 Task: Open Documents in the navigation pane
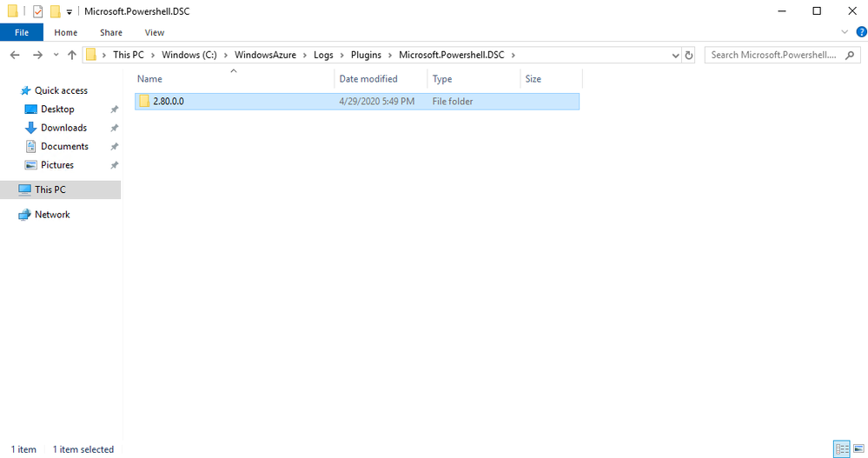coord(64,146)
